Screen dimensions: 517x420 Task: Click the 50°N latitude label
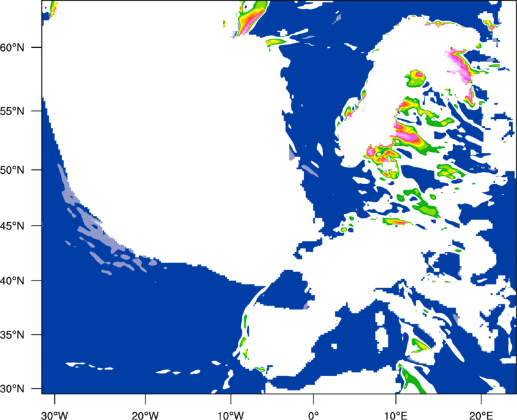pos(12,170)
